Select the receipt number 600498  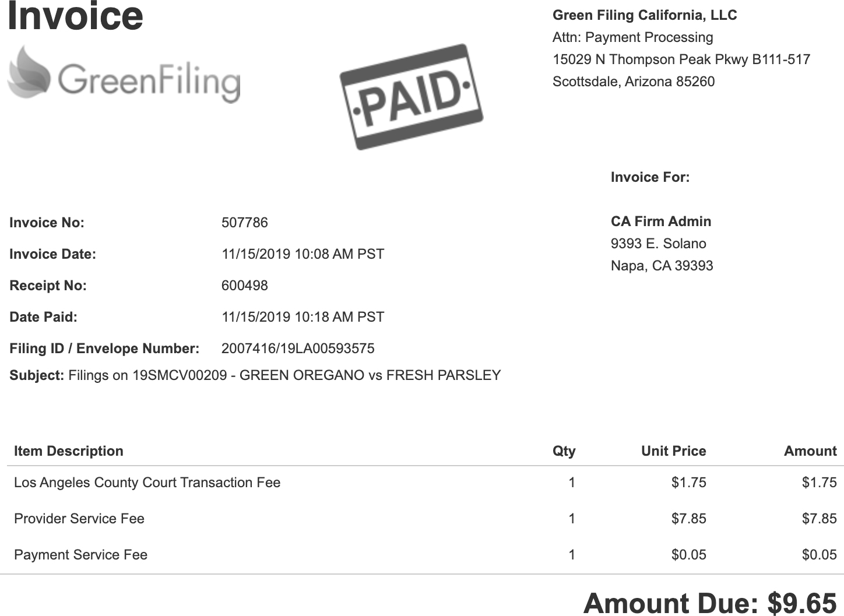pos(245,286)
